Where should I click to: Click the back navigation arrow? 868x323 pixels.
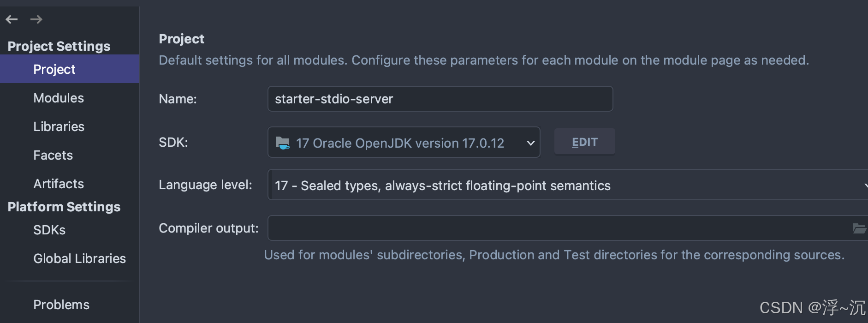pyautogui.click(x=12, y=19)
